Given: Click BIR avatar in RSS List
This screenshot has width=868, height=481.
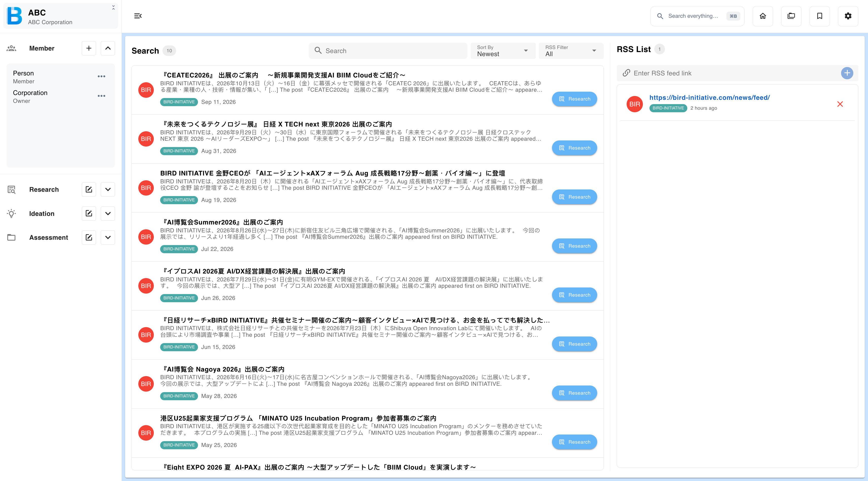Looking at the screenshot, I should [635, 104].
